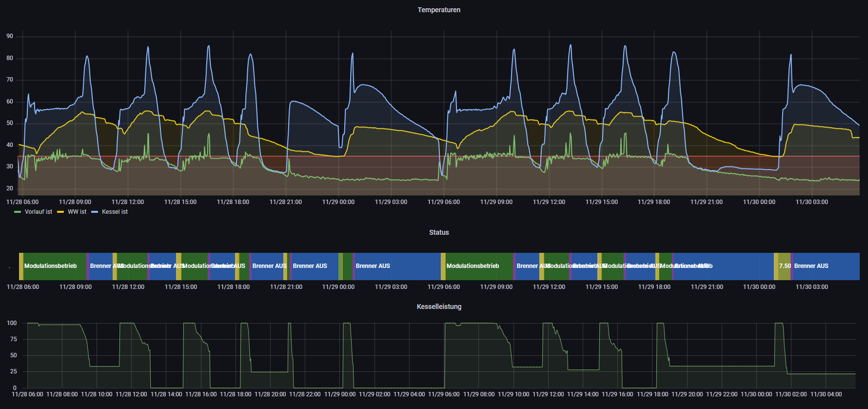
Task: Open the Temperaturen panel title menu
Action: pos(438,10)
